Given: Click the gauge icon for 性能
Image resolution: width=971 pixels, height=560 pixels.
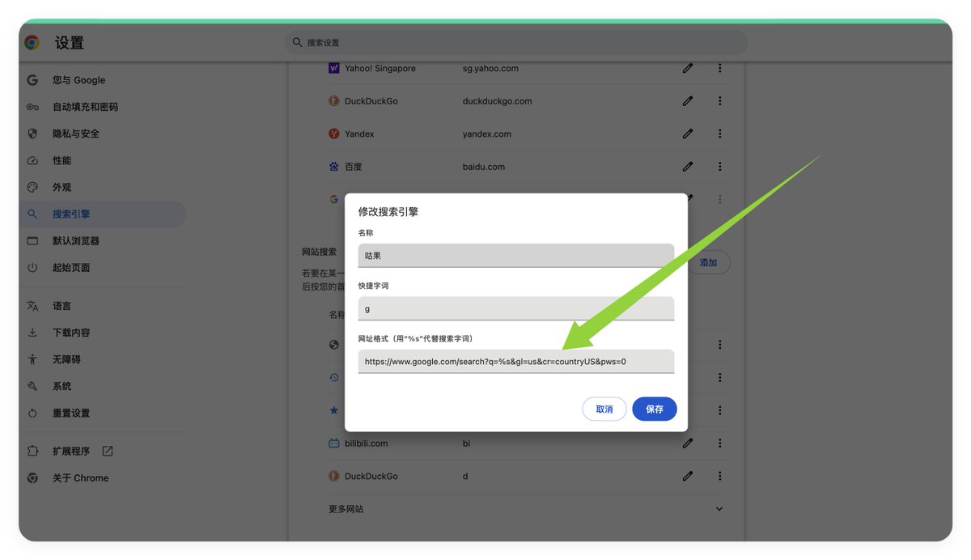Looking at the screenshot, I should click(32, 160).
